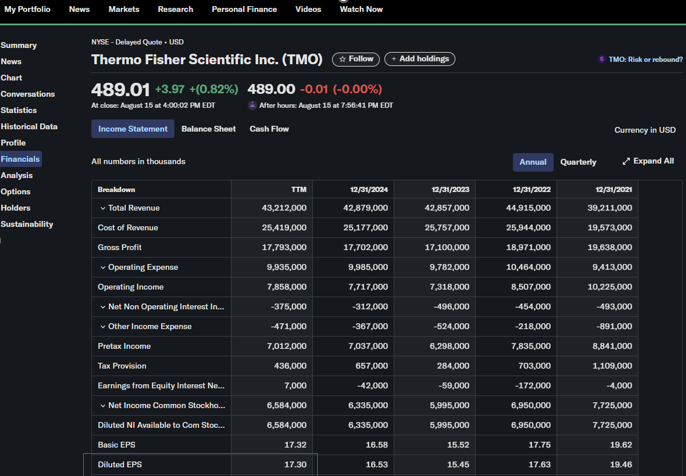Go to Statistics in sidebar
The image size is (686, 476).
pos(18,110)
